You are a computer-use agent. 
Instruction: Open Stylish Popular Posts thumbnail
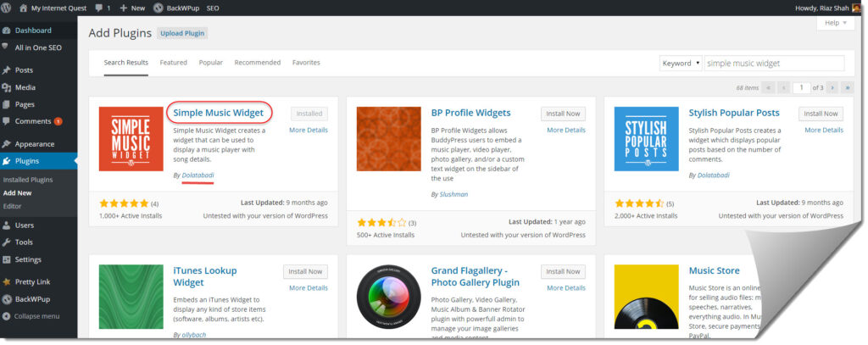pyautogui.click(x=647, y=139)
